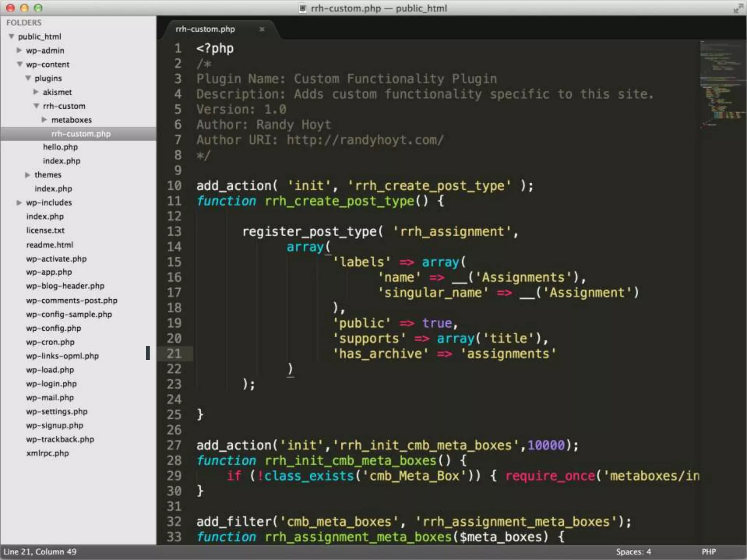The image size is (747, 560).
Task: Collapse the wp-content folder
Action: point(20,64)
